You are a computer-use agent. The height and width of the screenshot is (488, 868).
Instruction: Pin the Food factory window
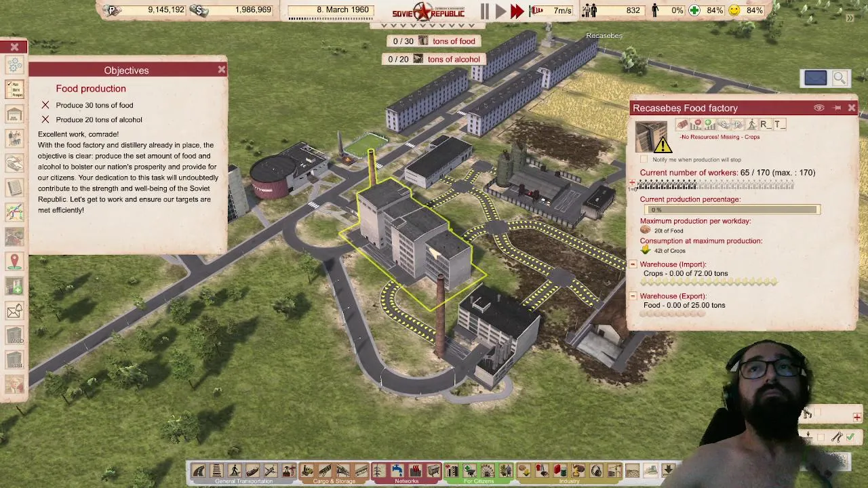[x=837, y=108]
